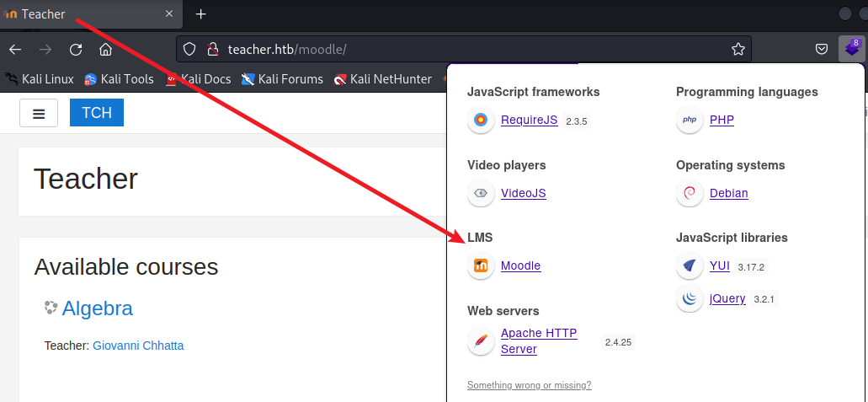The image size is (868, 402).
Task: Open a new tab with the plus button
Action: tap(201, 13)
